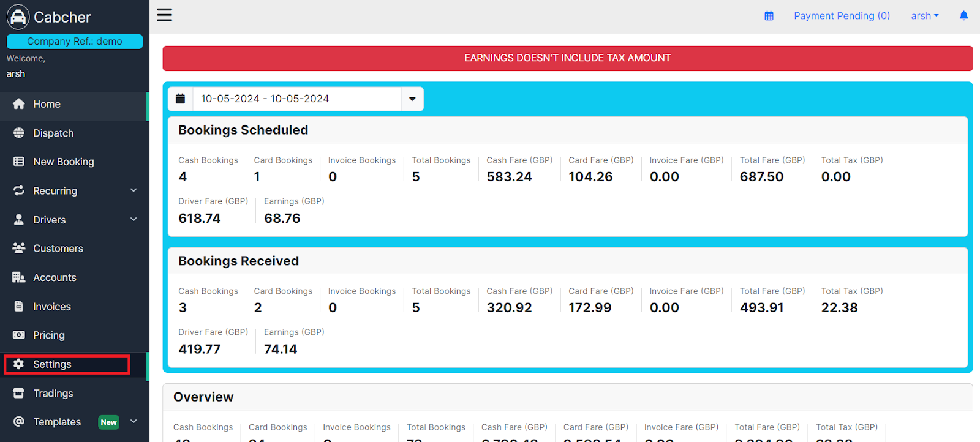Screen dimensions: 980x442
Task: Click received Card Bookings count 2
Action: (258, 307)
